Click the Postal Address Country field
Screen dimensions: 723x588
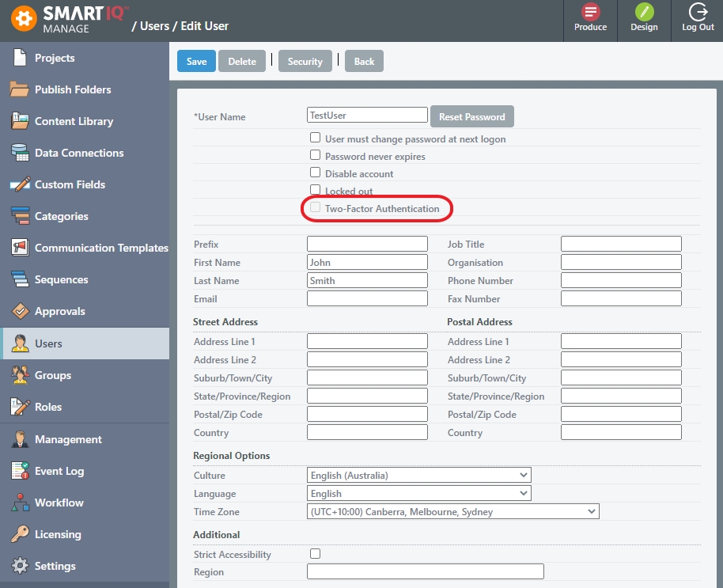tap(621, 432)
